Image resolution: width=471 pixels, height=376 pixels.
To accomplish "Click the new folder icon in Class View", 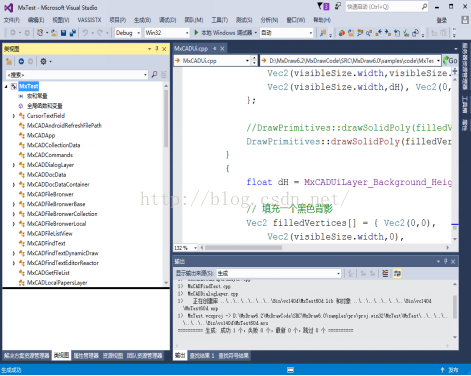I will pos(9,61).
